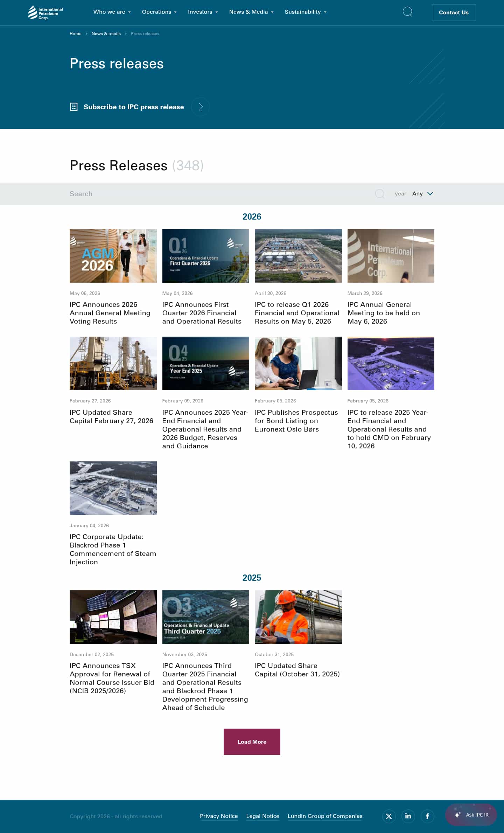Click the International Petroleum Corp logo
The image size is (504, 833).
(45, 13)
